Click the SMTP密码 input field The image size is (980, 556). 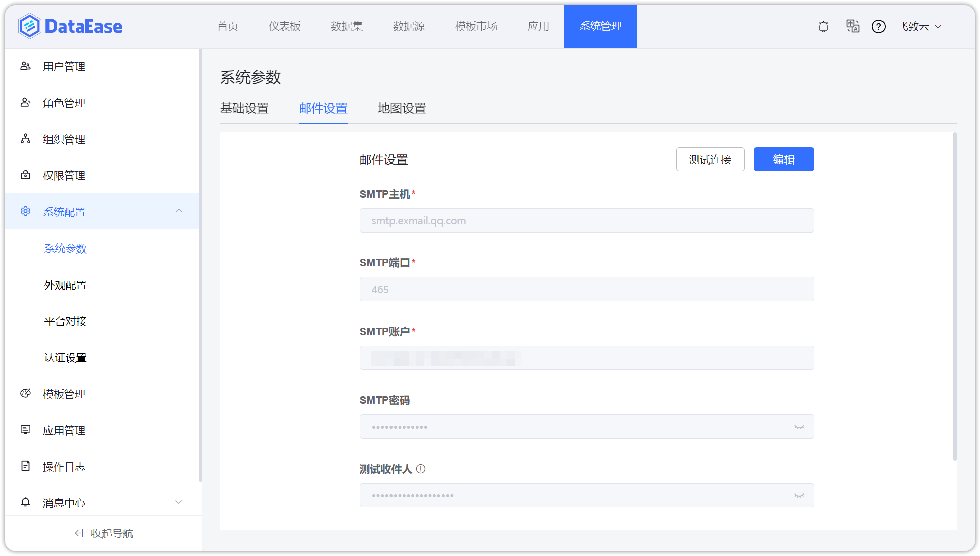[x=587, y=427]
